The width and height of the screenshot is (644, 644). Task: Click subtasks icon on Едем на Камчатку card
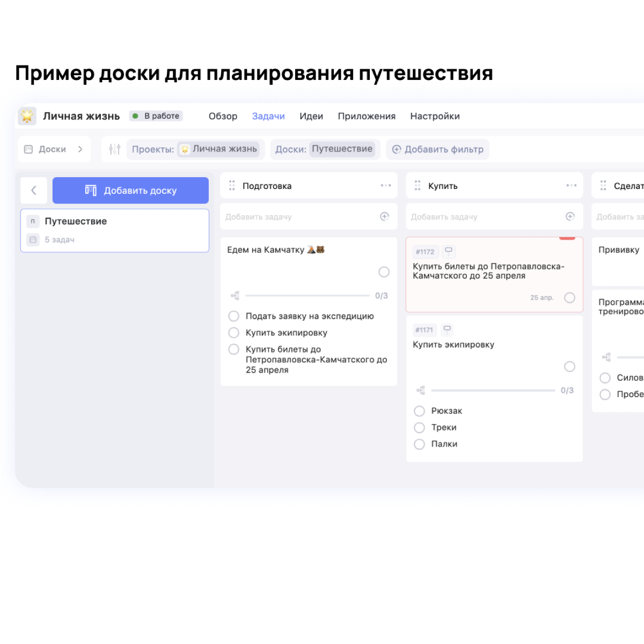coord(235,296)
